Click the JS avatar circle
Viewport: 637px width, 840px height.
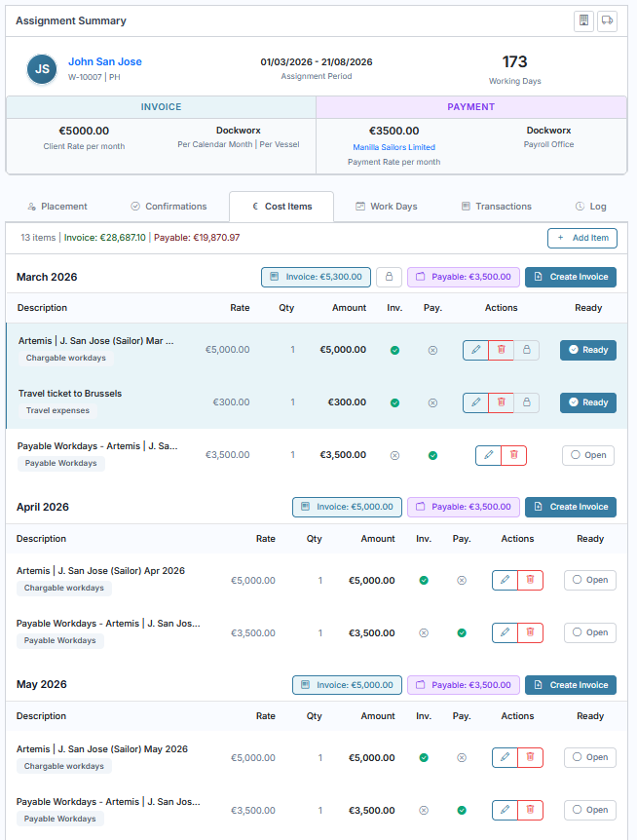click(42, 69)
